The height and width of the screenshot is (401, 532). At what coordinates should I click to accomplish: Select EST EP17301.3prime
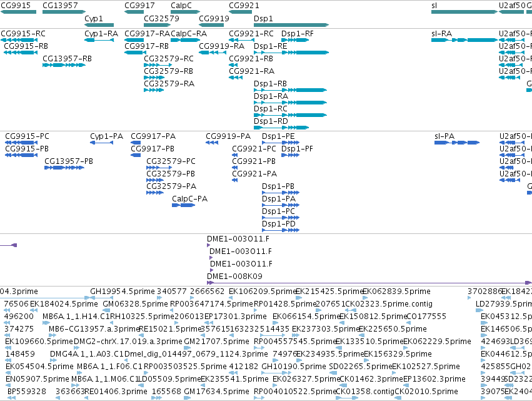click(x=209, y=323)
